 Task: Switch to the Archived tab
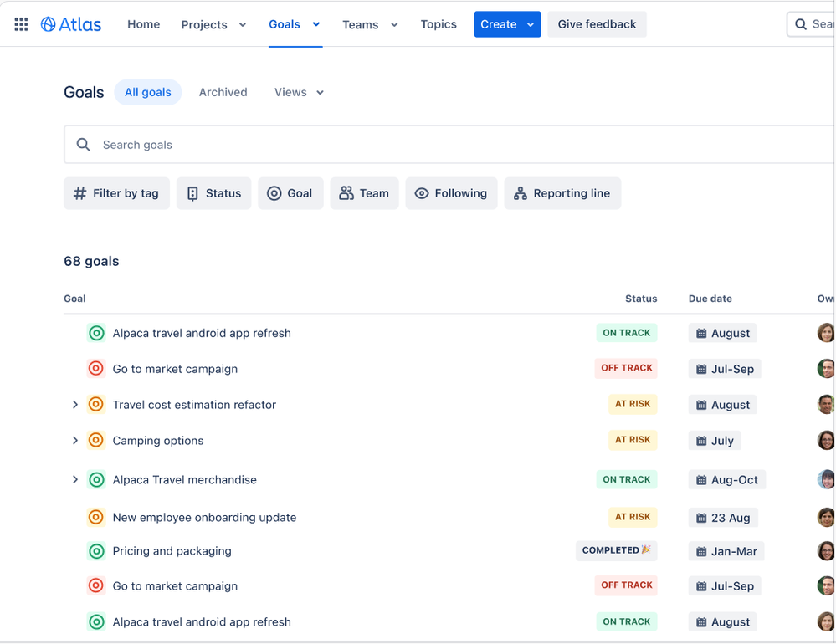point(223,92)
